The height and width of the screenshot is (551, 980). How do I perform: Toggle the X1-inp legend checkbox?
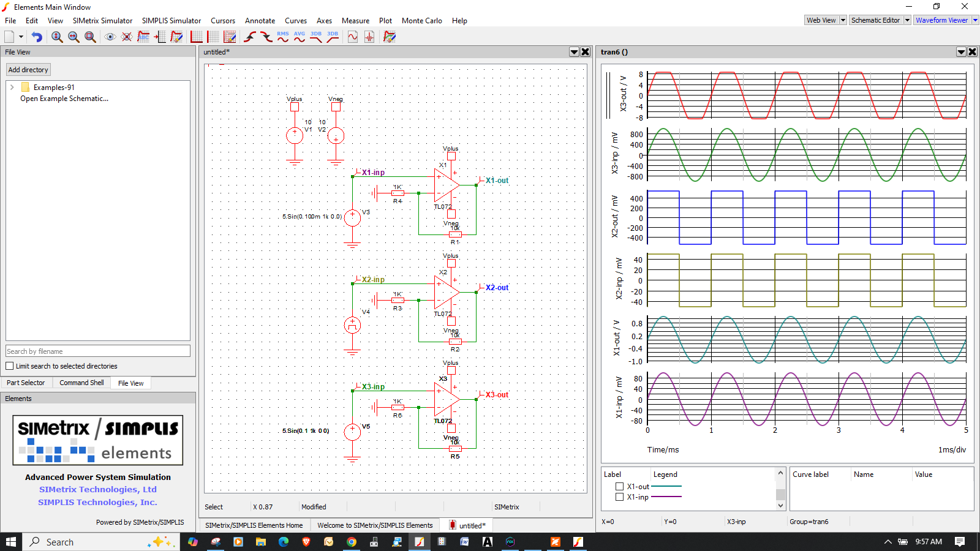(619, 497)
